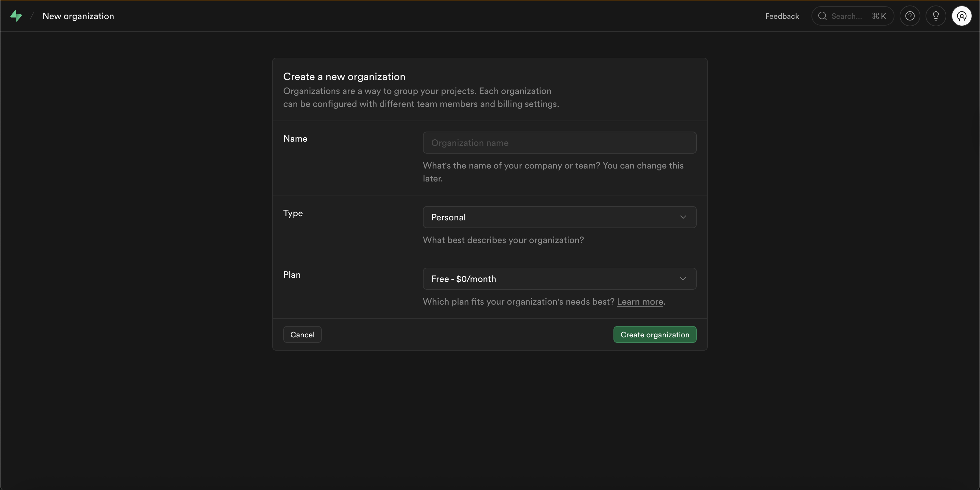
Task: Focus the Organization name input field
Action: pyautogui.click(x=559, y=143)
